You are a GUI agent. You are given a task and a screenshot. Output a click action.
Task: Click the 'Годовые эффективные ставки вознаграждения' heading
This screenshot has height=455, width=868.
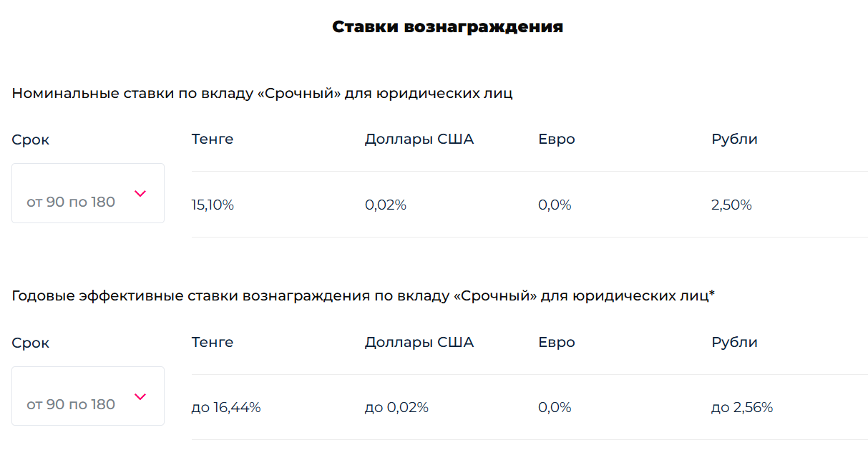tap(363, 296)
